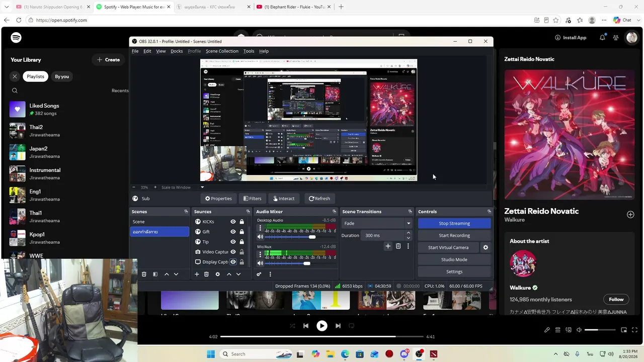Adjust Spotify volume slider
Screen dimensions: 644x362
tap(600, 330)
